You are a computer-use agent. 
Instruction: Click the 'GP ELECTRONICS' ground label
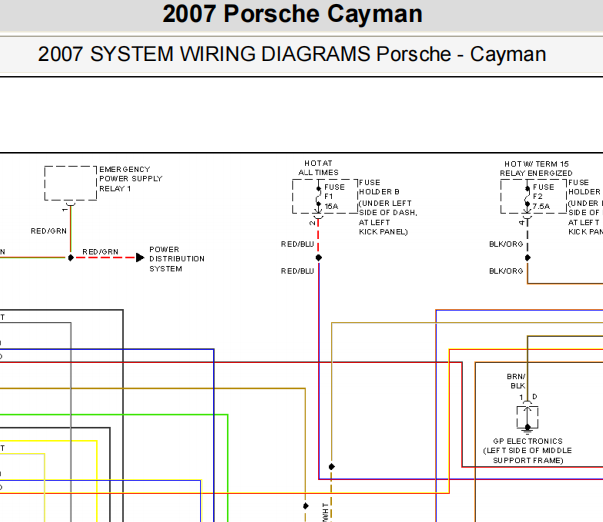pos(528,450)
